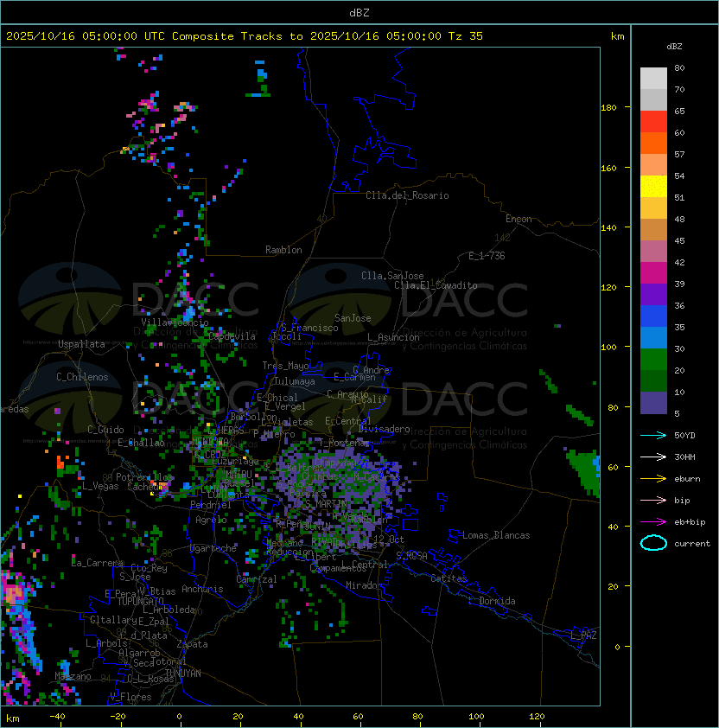Click the 'Encon' place label
The width and height of the screenshot is (719, 728).
pos(519,219)
